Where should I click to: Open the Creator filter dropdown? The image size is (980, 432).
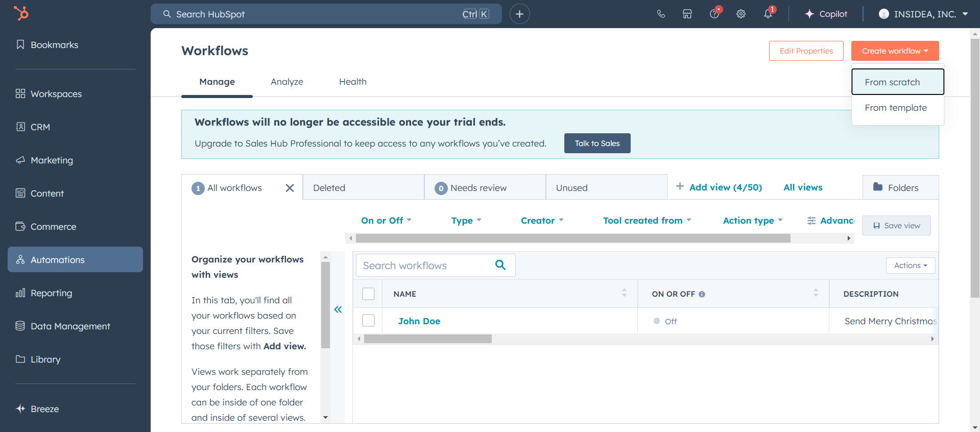pos(542,221)
